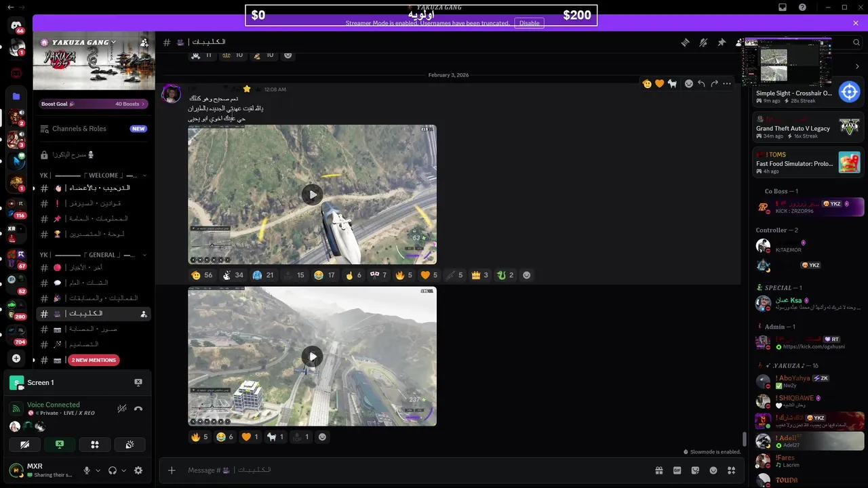
Task: Turn on camera button
Action: pos(25,445)
